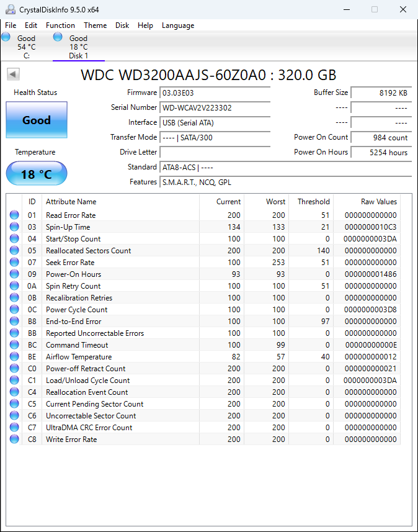Click the status orb for Command Timeout
Viewport: 418px width, 532px height.
tap(14, 345)
